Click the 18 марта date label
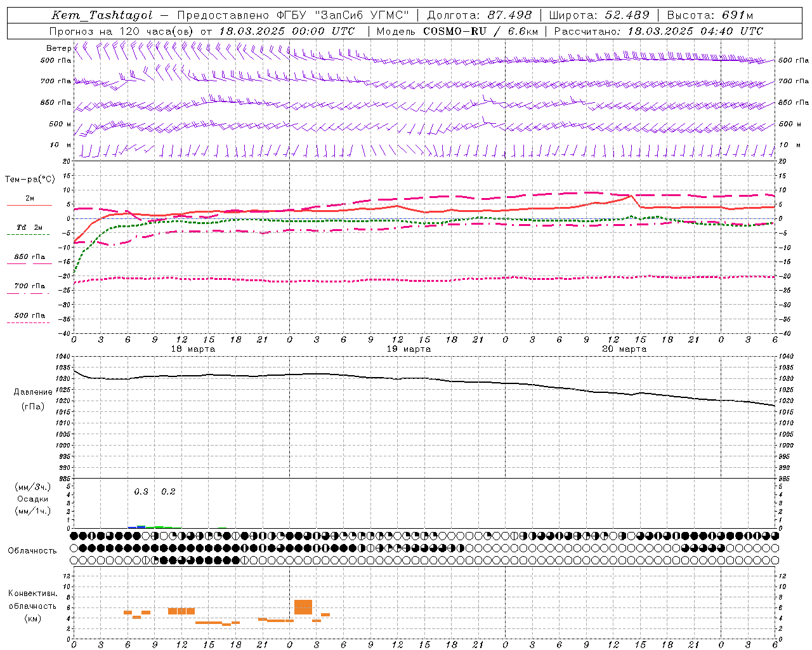The height and width of the screenshot is (650, 812). (193, 349)
